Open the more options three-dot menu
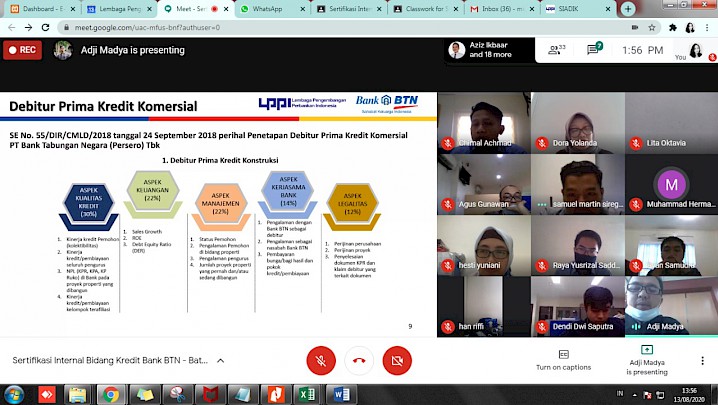 coord(702,361)
